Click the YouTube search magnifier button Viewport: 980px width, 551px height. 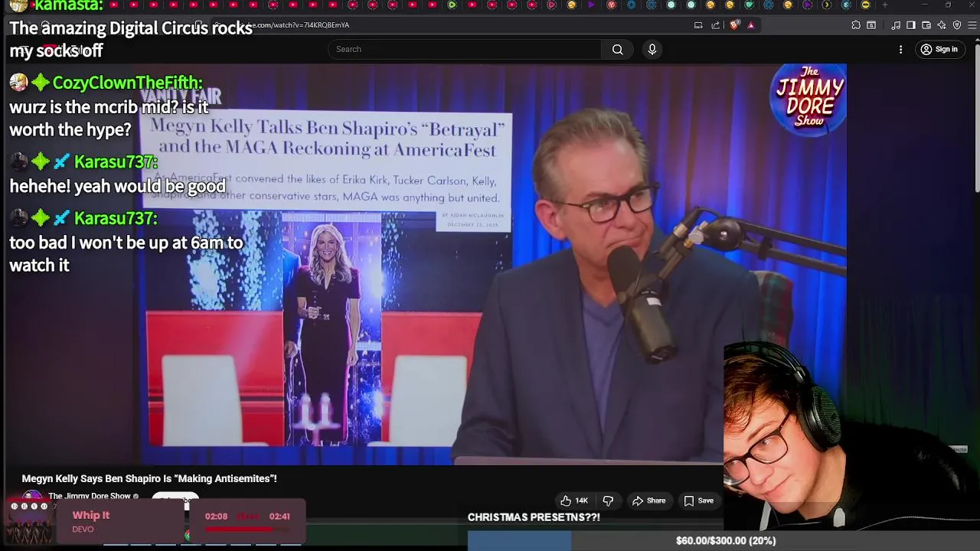pos(617,49)
